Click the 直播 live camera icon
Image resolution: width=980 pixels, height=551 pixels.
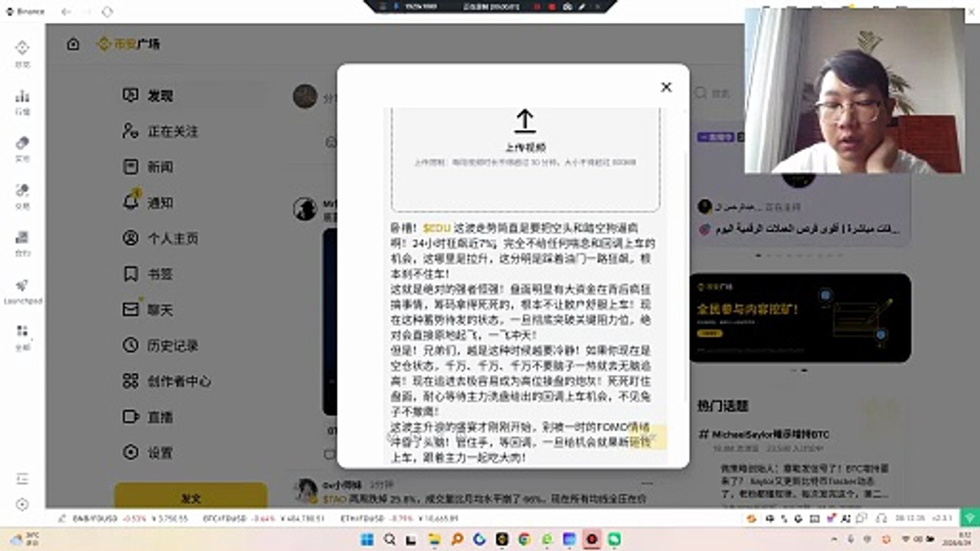(x=131, y=417)
